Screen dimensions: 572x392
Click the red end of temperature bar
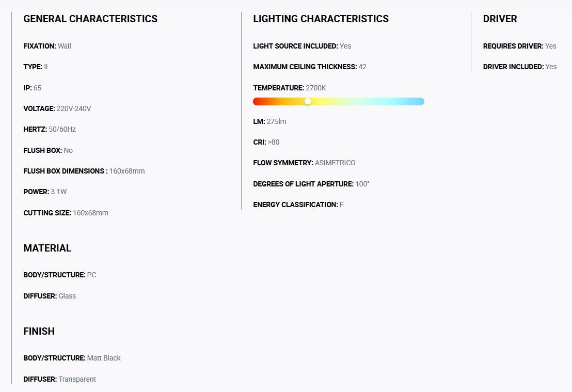point(257,101)
